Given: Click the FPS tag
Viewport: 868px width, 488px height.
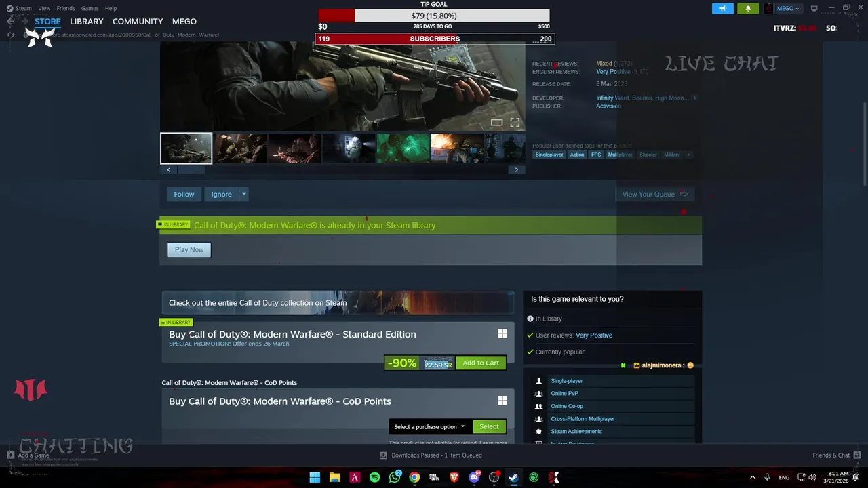Looking at the screenshot, I should pos(596,155).
